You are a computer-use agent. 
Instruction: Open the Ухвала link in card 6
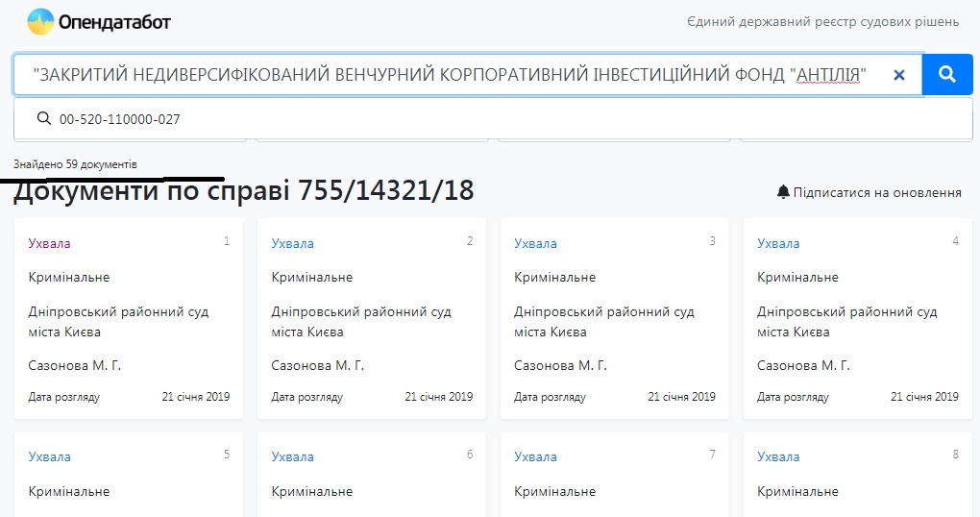(x=293, y=457)
